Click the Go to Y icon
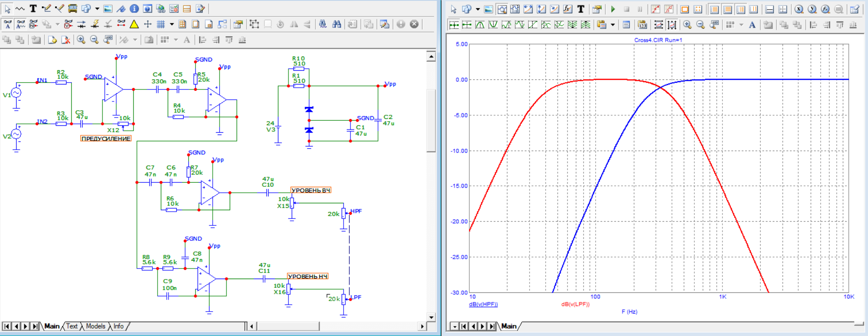This screenshot has height=336, width=868. tap(812, 9)
